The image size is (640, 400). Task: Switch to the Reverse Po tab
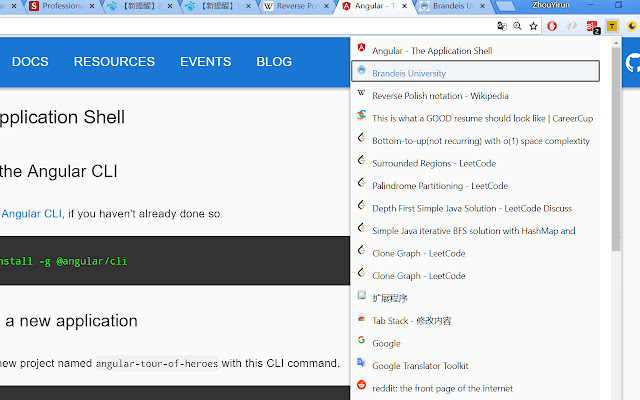tap(296, 6)
